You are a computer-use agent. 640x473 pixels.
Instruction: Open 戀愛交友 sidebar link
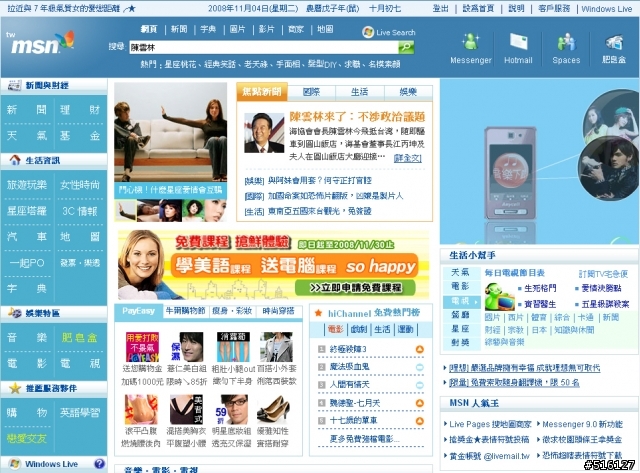[x=27, y=439]
